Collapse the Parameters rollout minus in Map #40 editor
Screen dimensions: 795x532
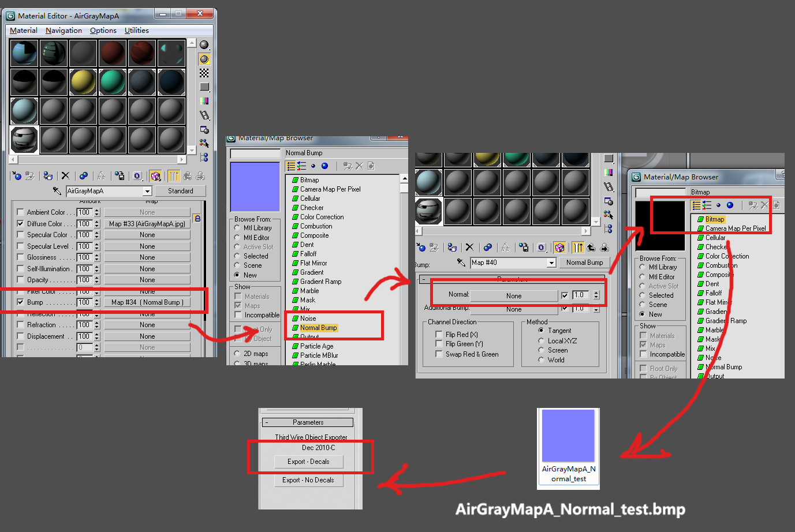[423, 279]
